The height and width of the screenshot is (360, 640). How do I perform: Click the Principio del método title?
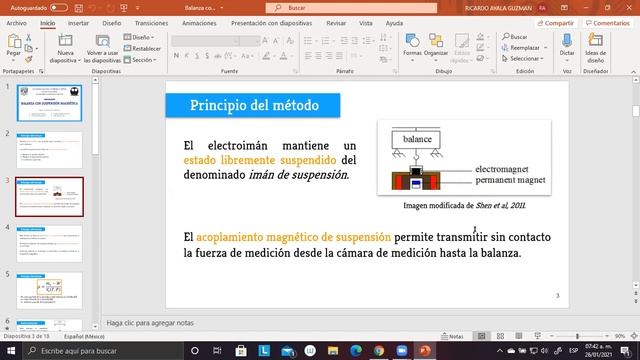(x=254, y=105)
